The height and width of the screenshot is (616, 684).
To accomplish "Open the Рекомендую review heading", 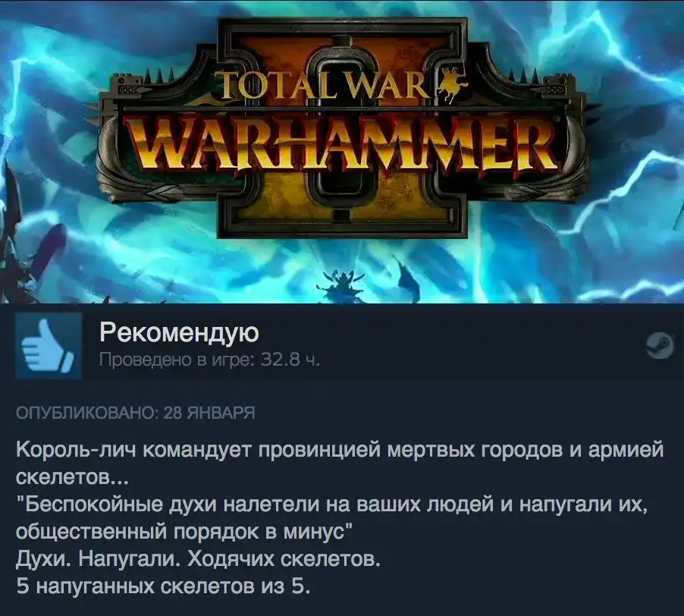I will click(179, 333).
